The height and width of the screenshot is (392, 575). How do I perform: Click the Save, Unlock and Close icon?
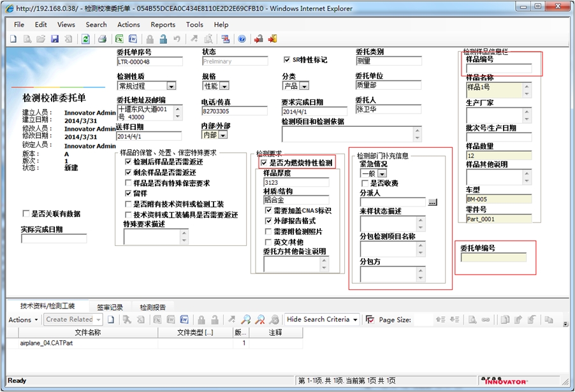[259, 39]
